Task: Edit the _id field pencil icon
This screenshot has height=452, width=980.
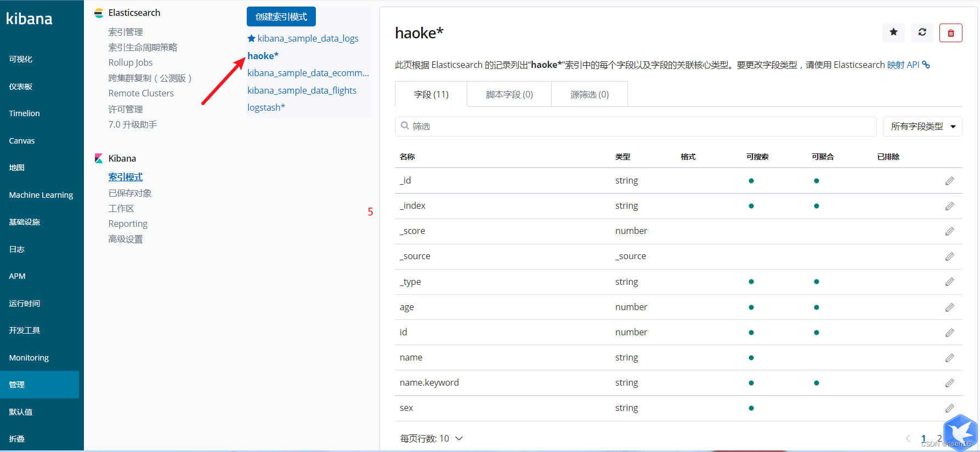Action: tap(950, 181)
